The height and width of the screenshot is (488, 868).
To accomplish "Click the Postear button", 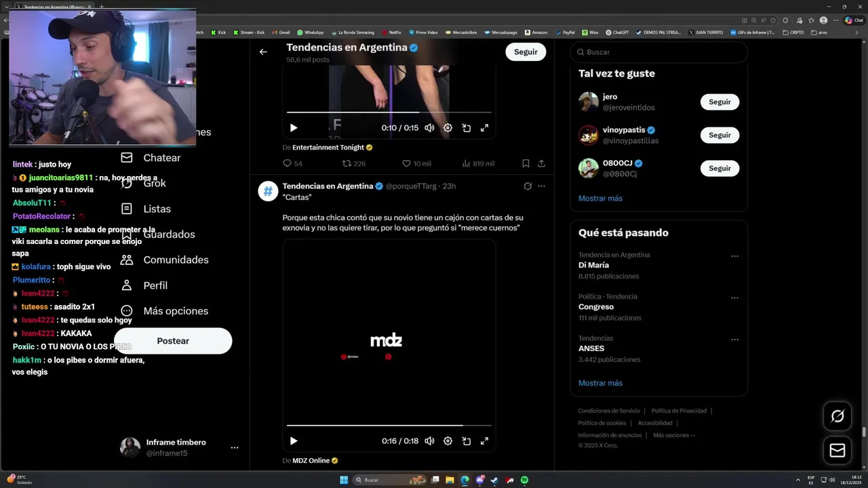I will pyautogui.click(x=173, y=341).
